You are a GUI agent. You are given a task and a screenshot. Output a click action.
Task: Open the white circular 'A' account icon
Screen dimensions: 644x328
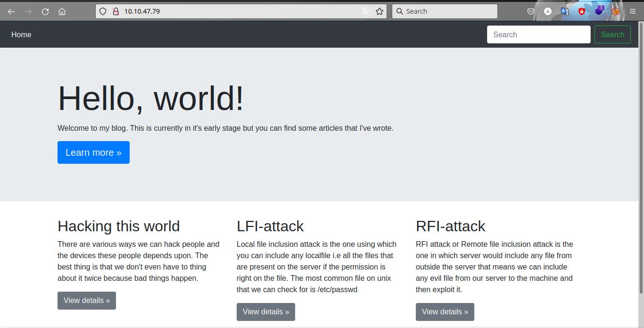548,11
